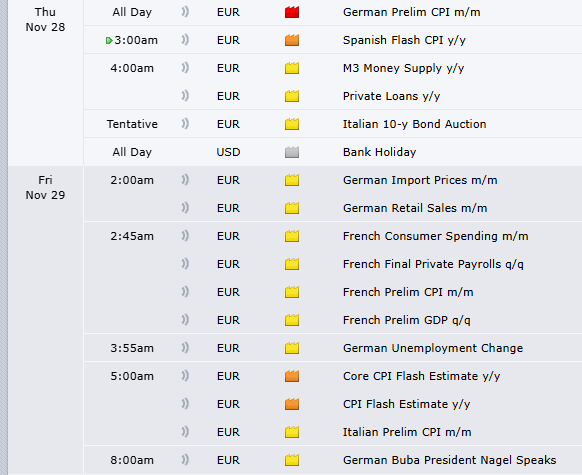Toggle sound alert for French Consumer Spending

point(185,236)
